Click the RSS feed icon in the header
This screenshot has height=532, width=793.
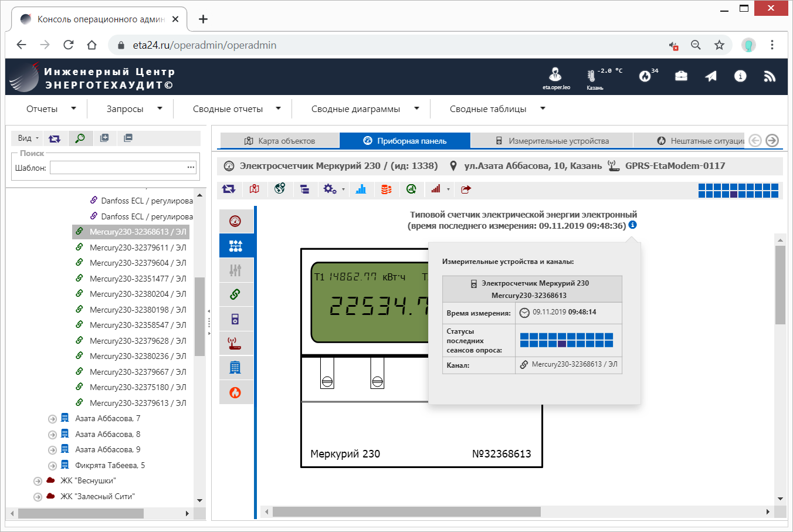tap(770, 76)
